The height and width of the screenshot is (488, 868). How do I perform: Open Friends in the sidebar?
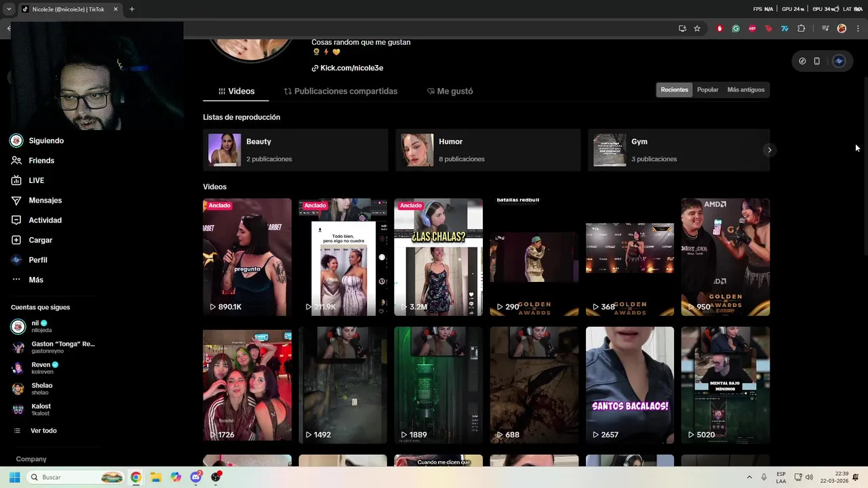33,161
